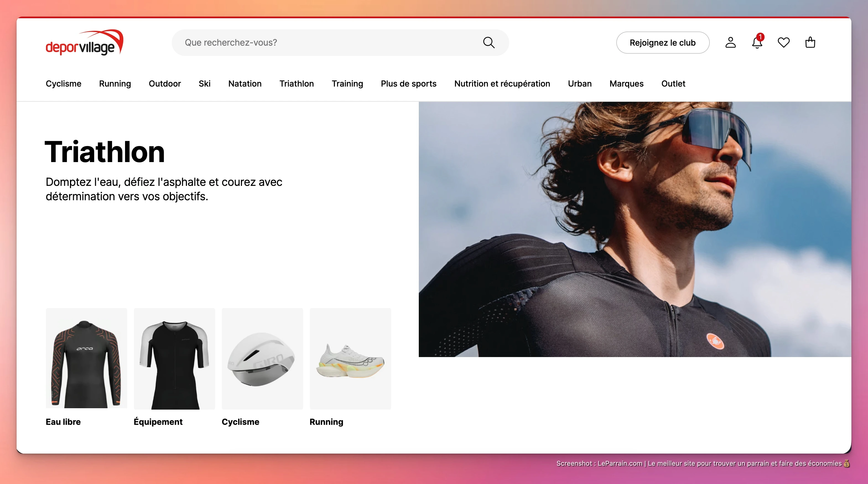
Task: Go to the Natation menu
Action: (x=245, y=84)
